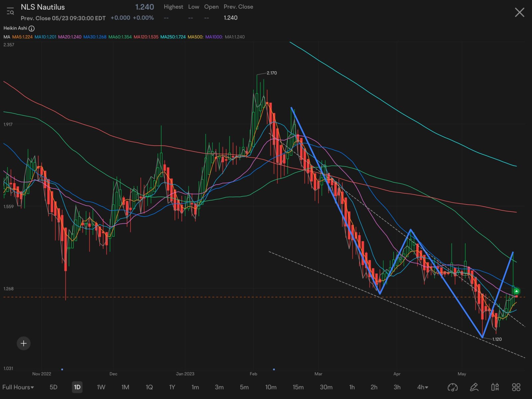The height and width of the screenshot is (399, 532).
Task: Select the 1h interval
Action: (x=352, y=387)
